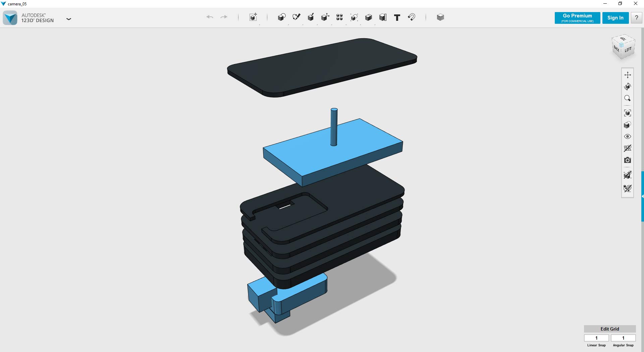
Task: Select the Text tool
Action: click(397, 17)
